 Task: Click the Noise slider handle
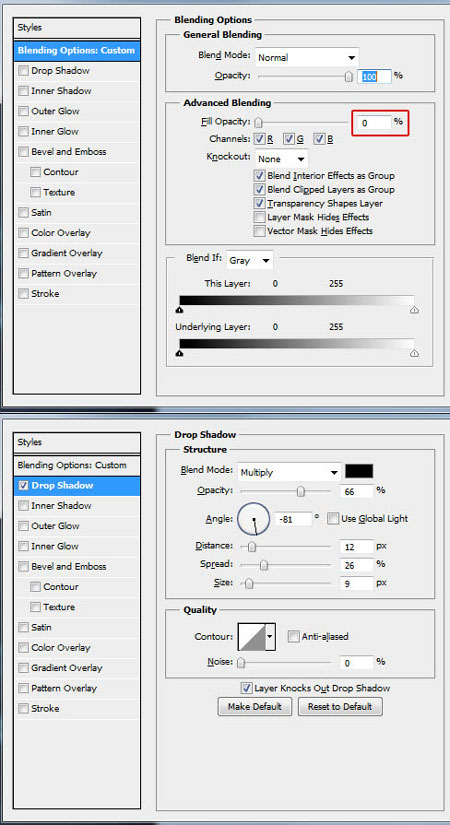[241, 663]
